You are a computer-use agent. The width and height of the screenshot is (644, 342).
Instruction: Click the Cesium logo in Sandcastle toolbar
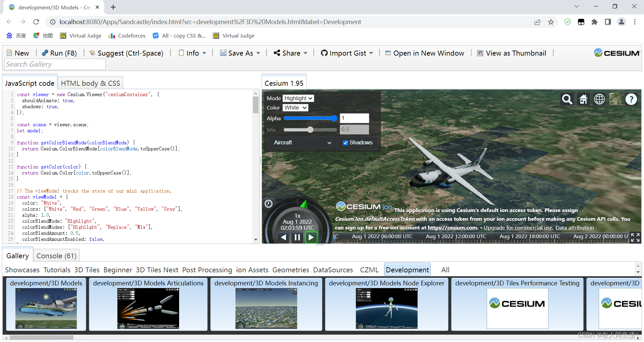tap(617, 53)
